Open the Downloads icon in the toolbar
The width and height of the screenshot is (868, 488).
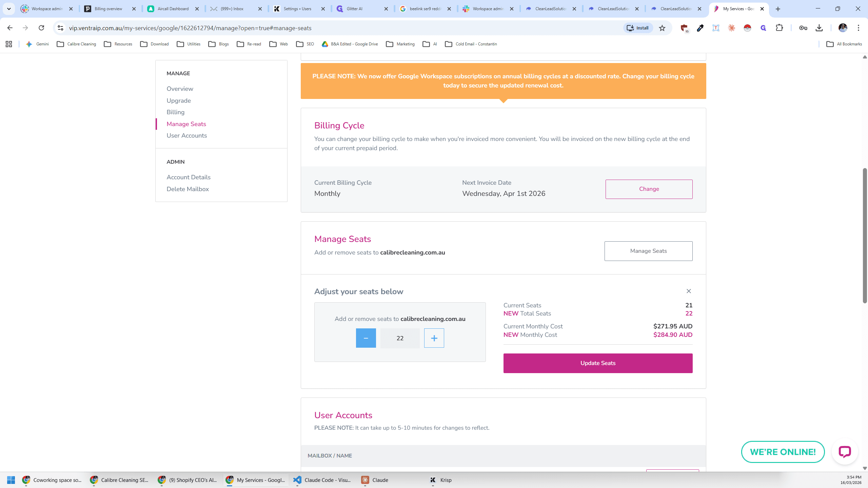click(x=819, y=28)
